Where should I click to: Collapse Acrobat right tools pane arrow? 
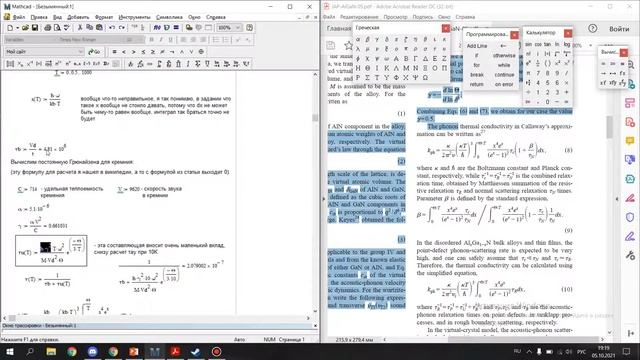point(617,199)
